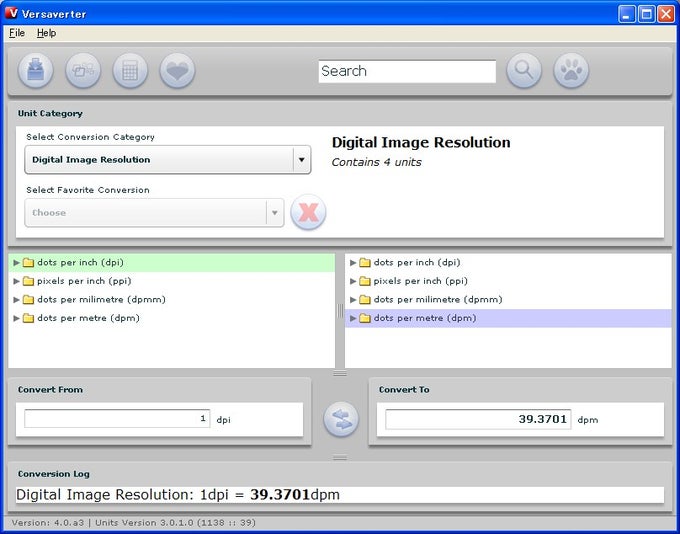
Task: Expand left pixels per inch (ppi) arrow
Action: point(16,281)
